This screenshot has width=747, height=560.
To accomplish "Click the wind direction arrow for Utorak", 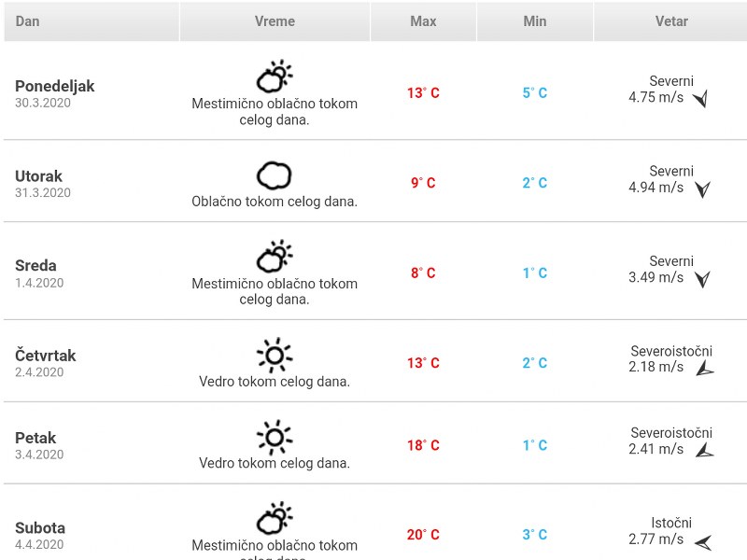I will point(703,189).
